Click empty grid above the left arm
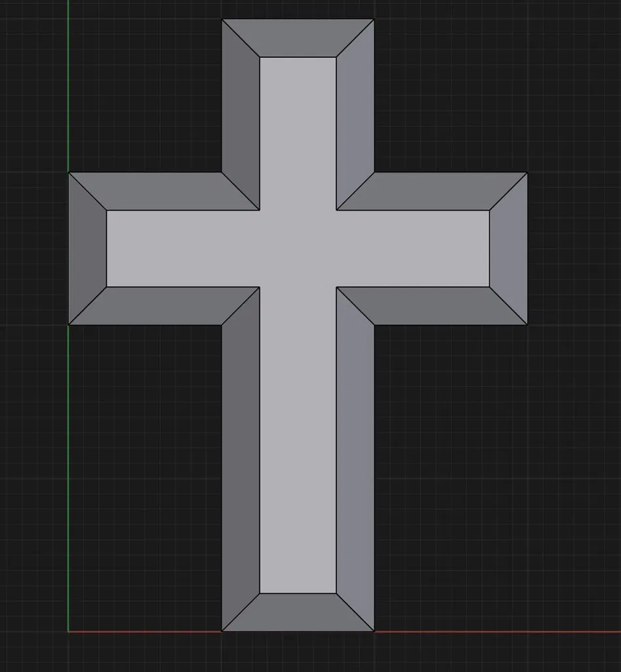 (x=146, y=86)
